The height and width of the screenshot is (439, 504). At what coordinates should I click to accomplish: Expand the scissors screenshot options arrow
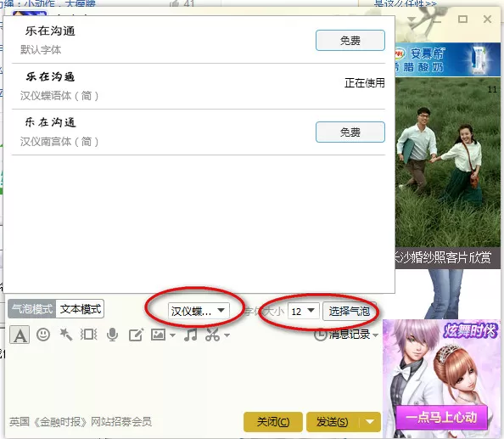pos(227,335)
